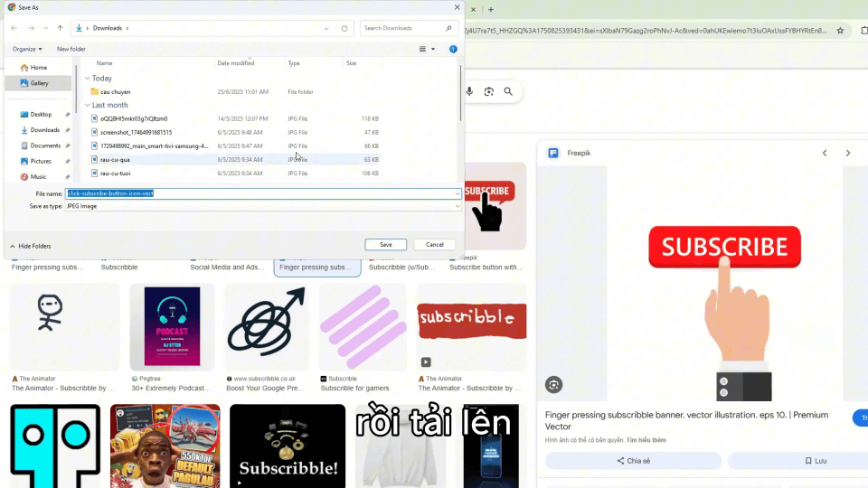Screen dimensions: 868x488
Task: Click the Google search magnifier icon
Action: [x=508, y=92]
